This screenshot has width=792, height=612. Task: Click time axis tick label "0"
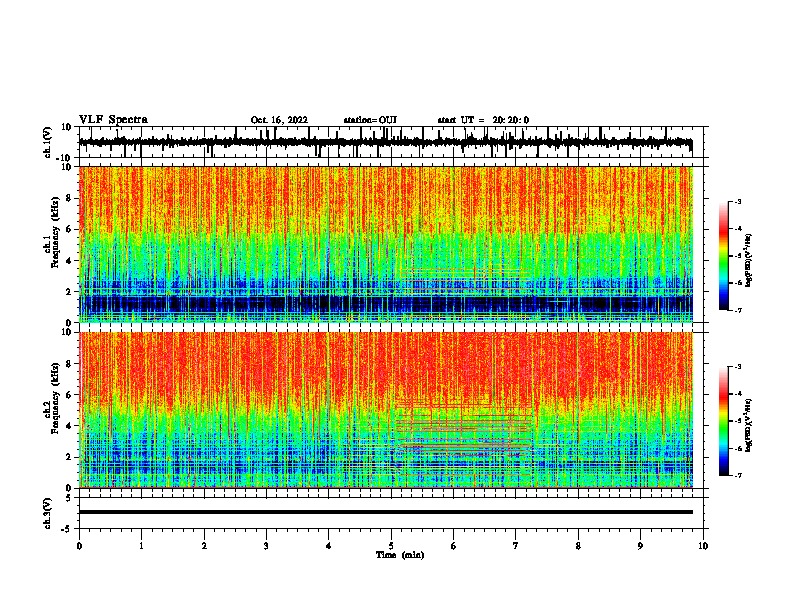point(79,546)
